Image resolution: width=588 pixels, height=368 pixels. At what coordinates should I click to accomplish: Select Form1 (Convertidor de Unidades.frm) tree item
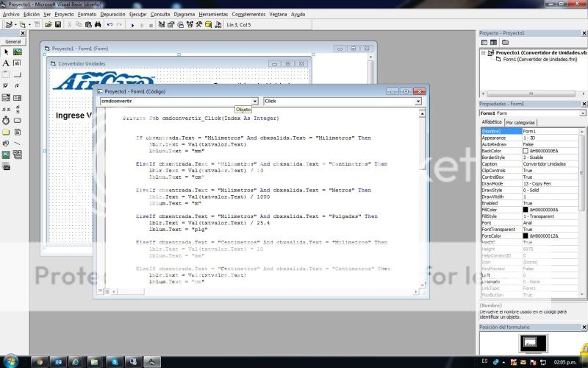tap(539, 60)
